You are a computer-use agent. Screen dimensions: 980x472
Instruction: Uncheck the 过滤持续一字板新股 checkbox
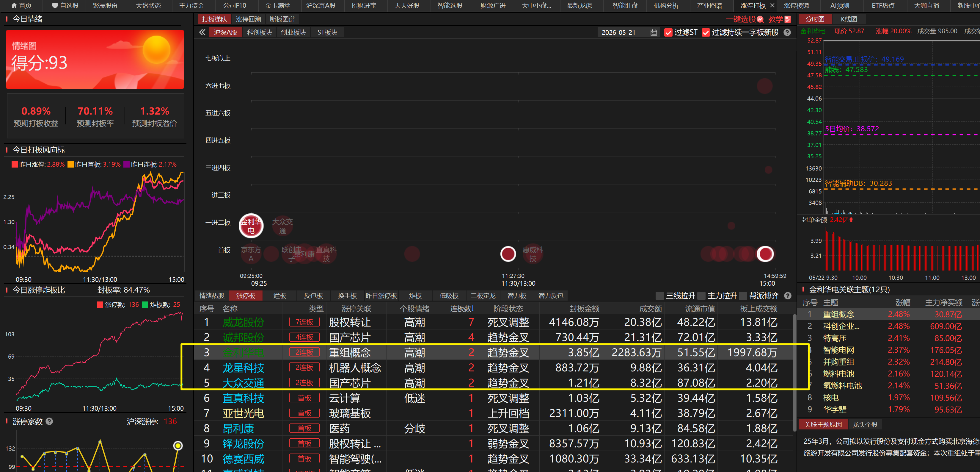tap(706, 33)
